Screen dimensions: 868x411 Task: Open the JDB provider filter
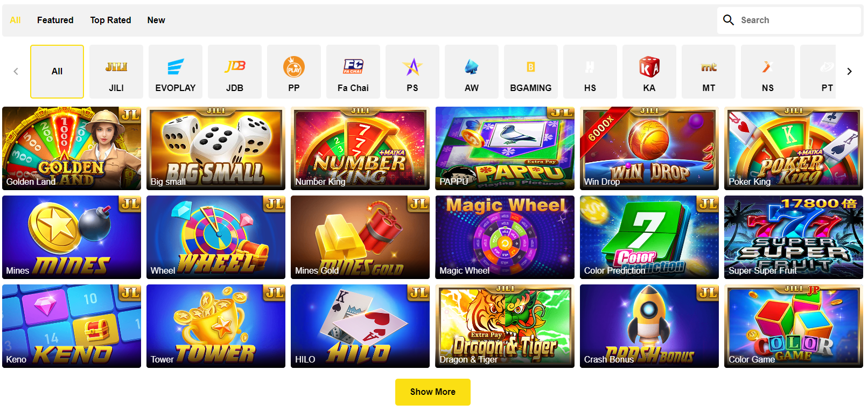[235, 66]
